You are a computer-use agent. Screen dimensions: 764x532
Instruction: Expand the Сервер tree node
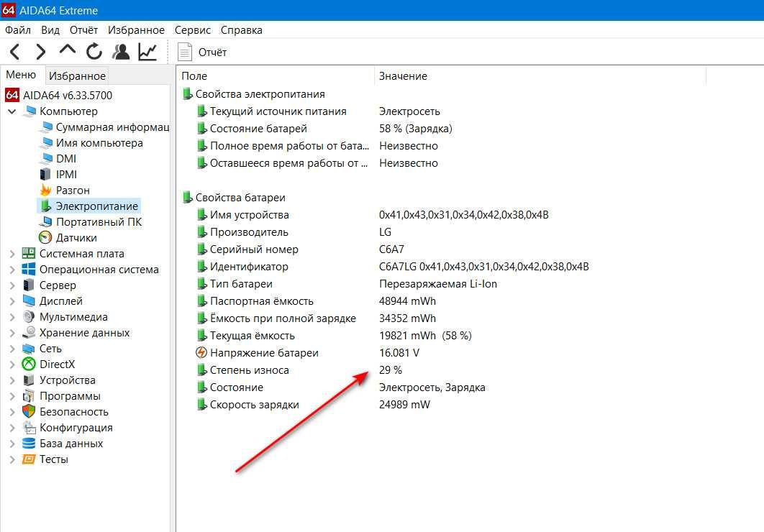(12, 285)
